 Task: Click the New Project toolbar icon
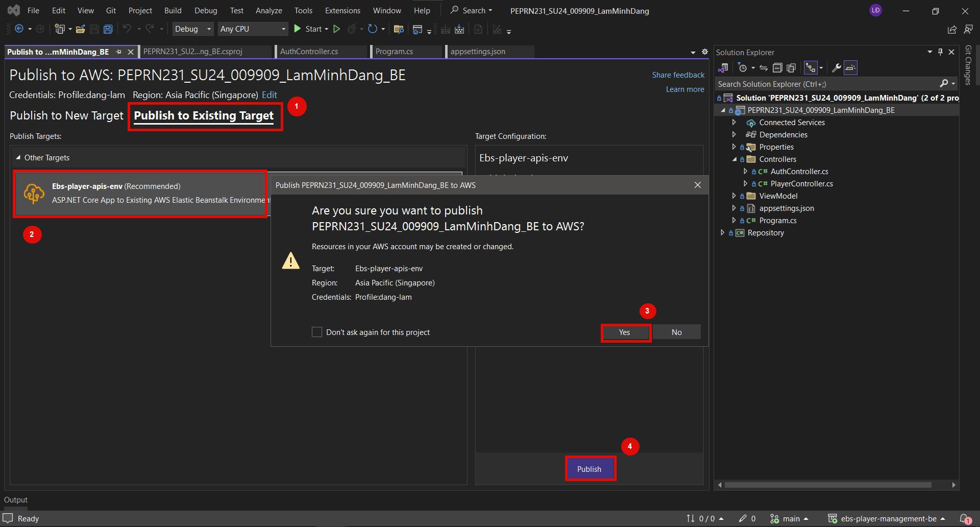[60, 29]
